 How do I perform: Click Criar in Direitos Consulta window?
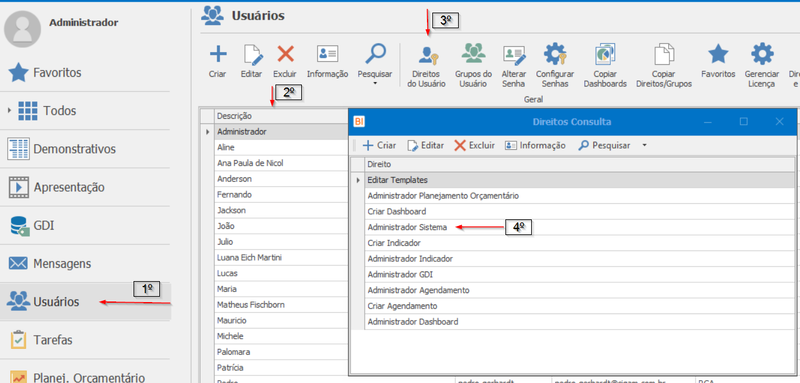tap(379, 145)
